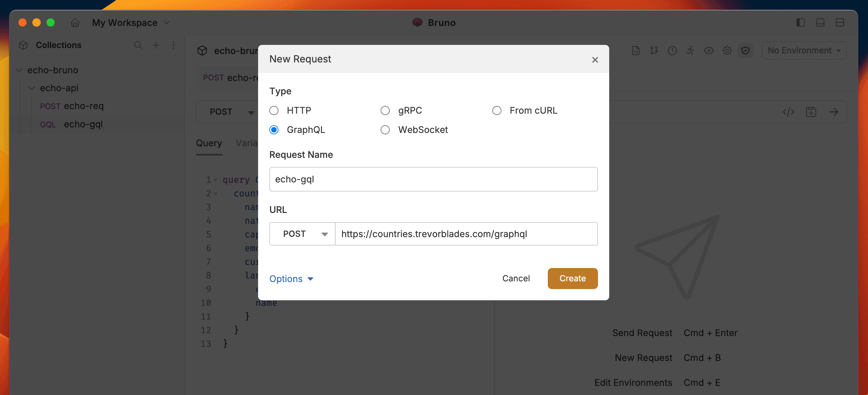Screen dimensions: 868x395
Task: Expand the Options section in the dialog
Action: pyautogui.click(x=291, y=278)
